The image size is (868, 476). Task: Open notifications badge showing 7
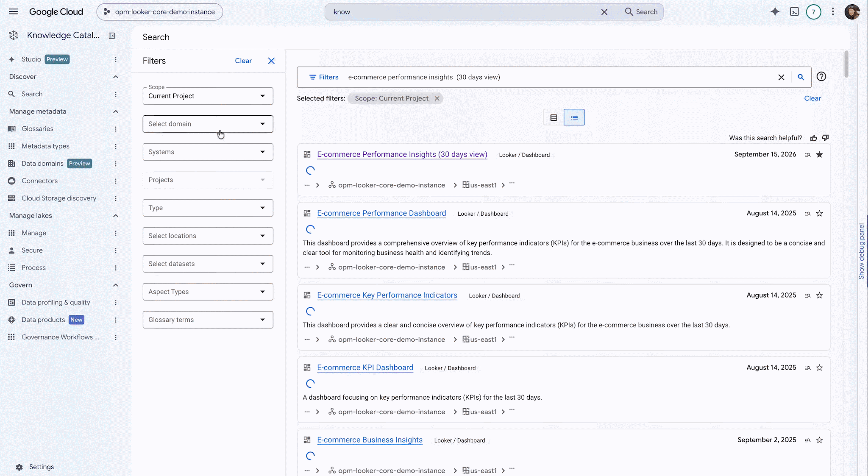(x=813, y=12)
